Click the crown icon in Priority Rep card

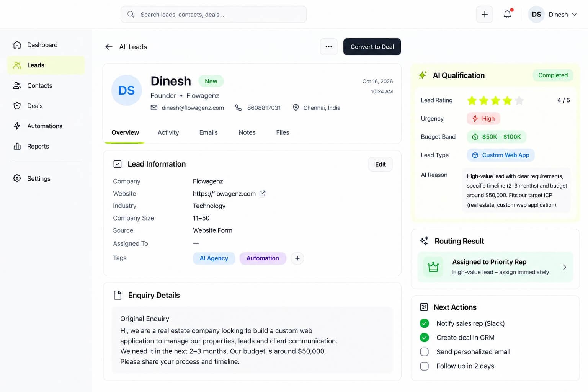click(433, 267)
